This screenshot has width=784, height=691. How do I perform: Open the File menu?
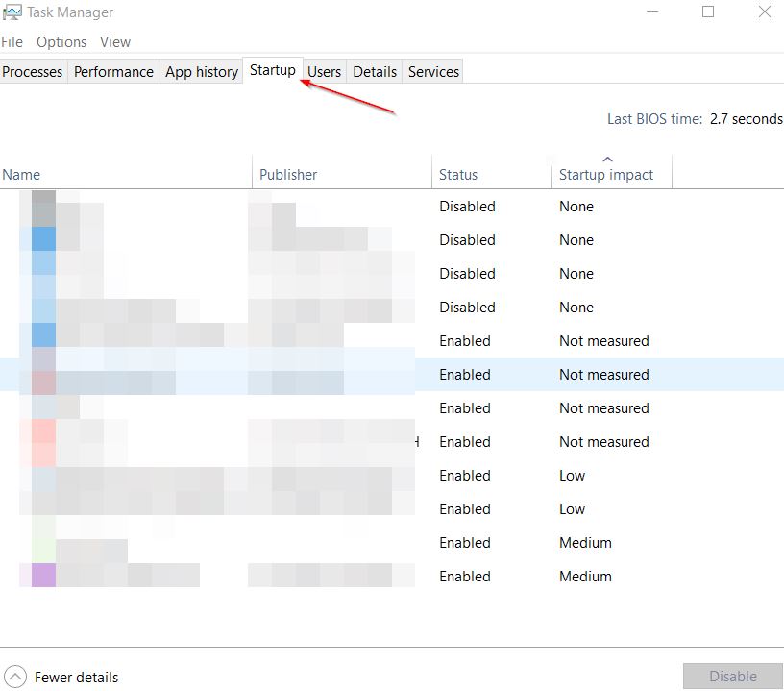(12, 42)
